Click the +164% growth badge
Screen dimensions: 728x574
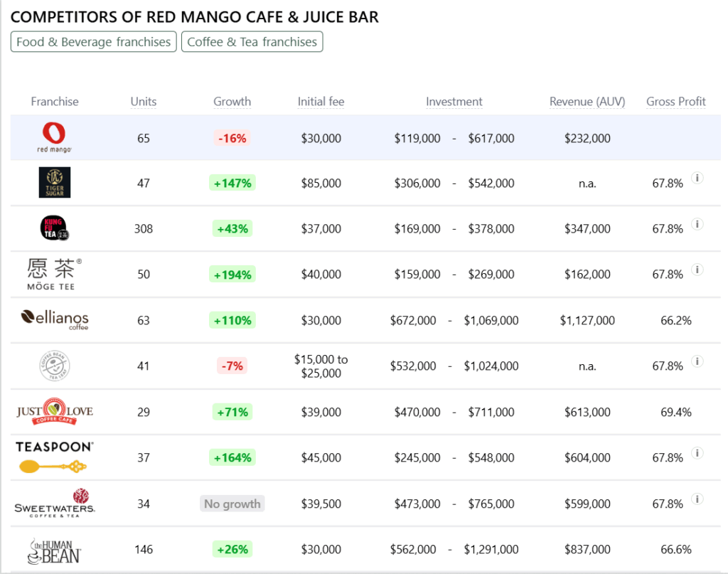(232, 457)
